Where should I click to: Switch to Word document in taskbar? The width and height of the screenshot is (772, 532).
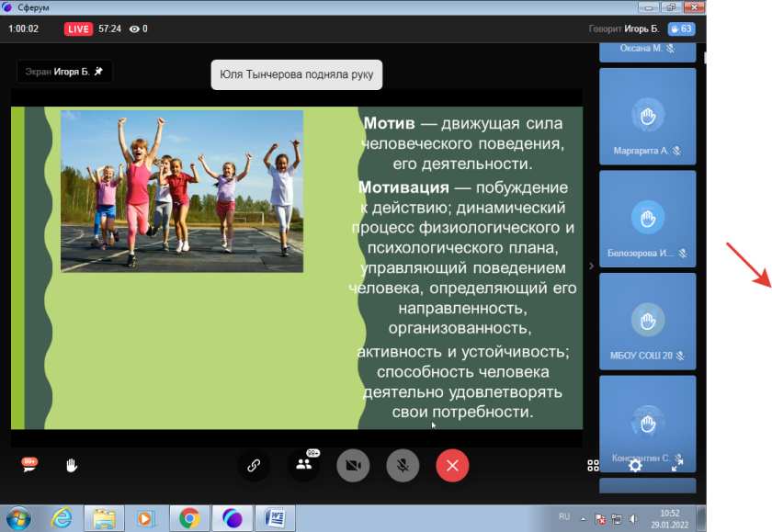[x=275, y=518]
